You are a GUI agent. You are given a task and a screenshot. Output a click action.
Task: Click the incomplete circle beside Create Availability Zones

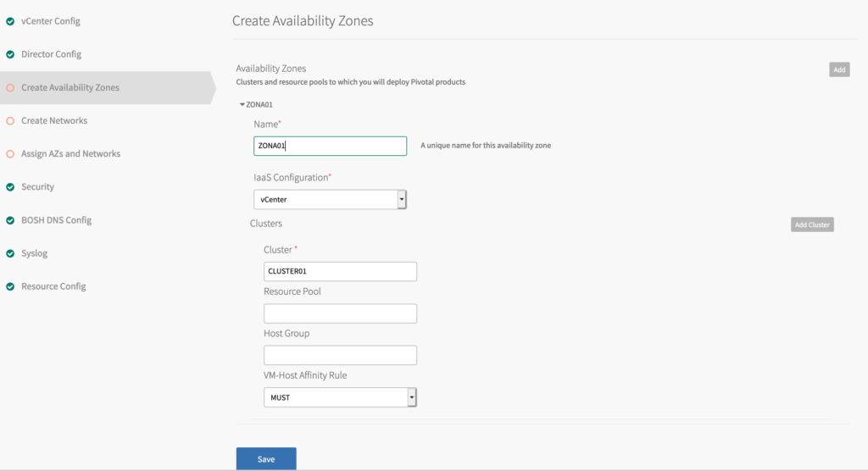click(10, 88)
